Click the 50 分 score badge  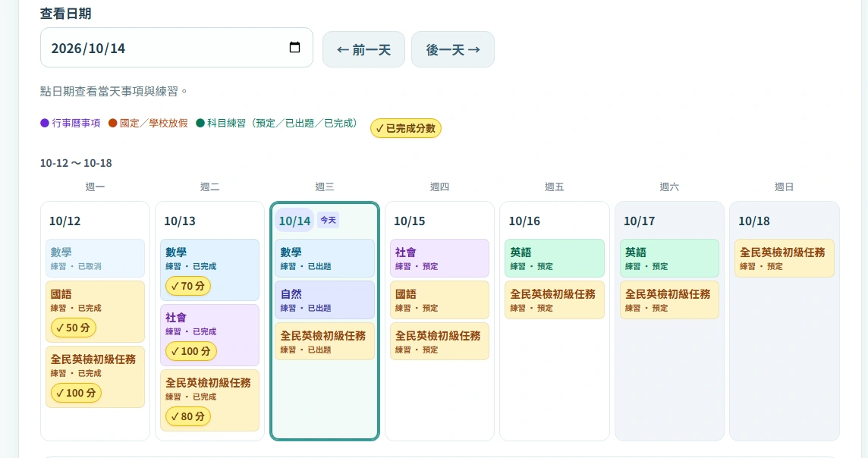[74, 328]
